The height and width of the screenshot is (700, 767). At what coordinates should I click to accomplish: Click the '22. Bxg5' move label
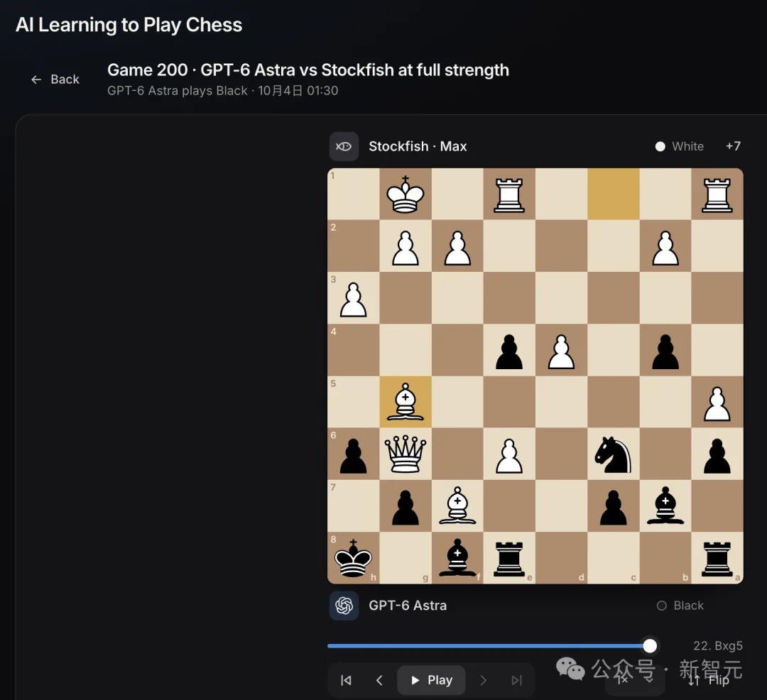(717, 646)
